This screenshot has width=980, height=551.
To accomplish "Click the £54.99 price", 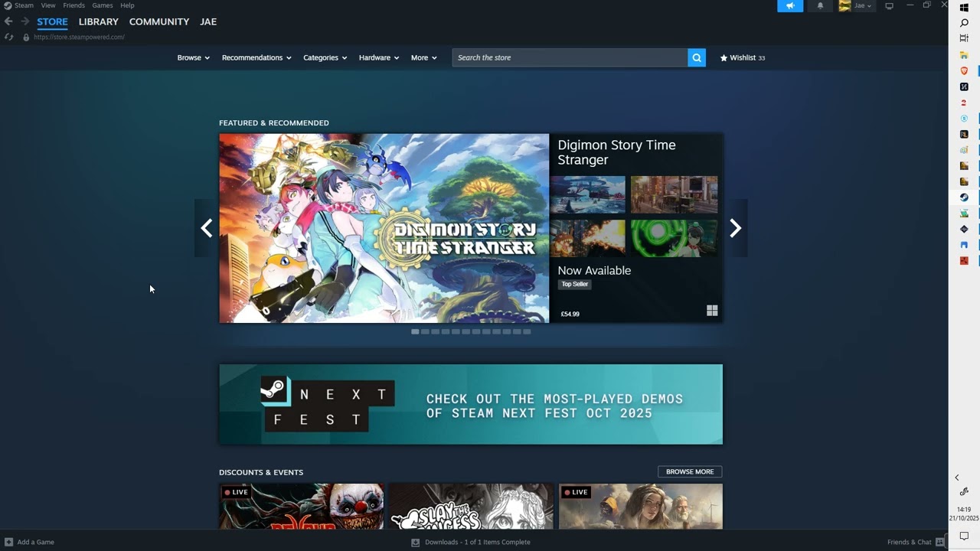I will pos(570,314).
